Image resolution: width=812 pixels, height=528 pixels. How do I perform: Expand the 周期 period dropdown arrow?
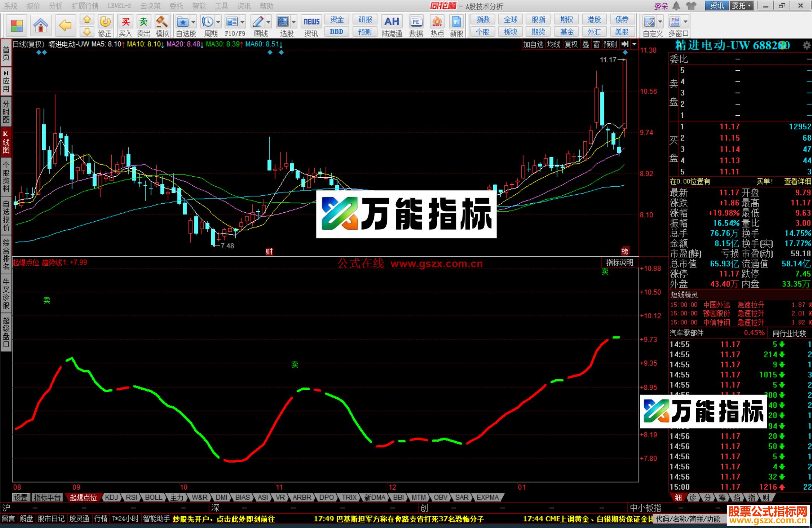218,22
